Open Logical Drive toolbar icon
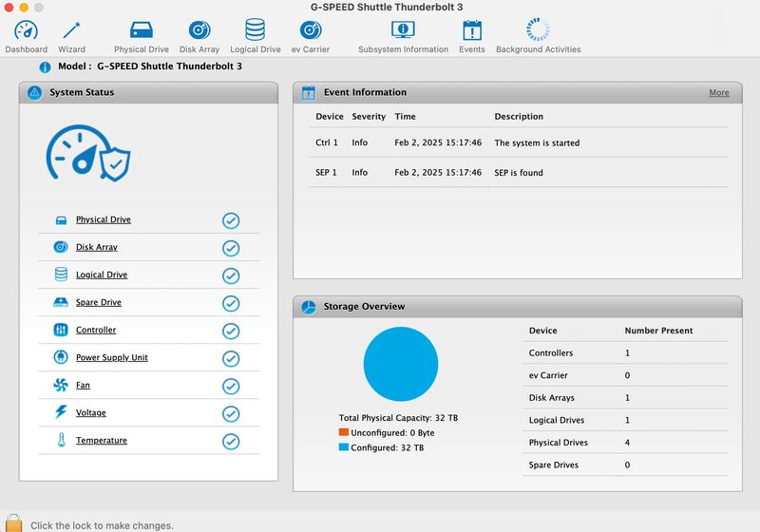 pyautogui.click(x=256, y=31)
